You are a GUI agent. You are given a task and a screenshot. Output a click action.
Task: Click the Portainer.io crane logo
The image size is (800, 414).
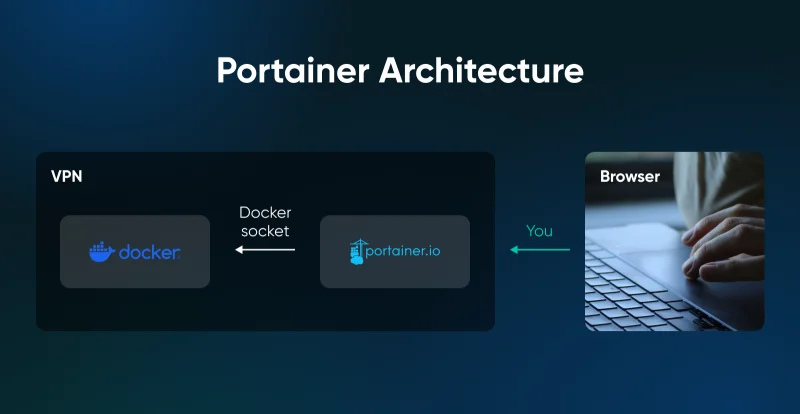[x=358, y=252]
